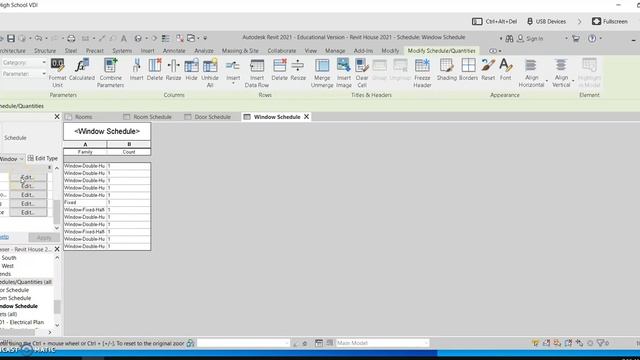Close the Project Browser panel
Image resolution: width=640 pixels, height=360 pixels.
coord(57,249)
